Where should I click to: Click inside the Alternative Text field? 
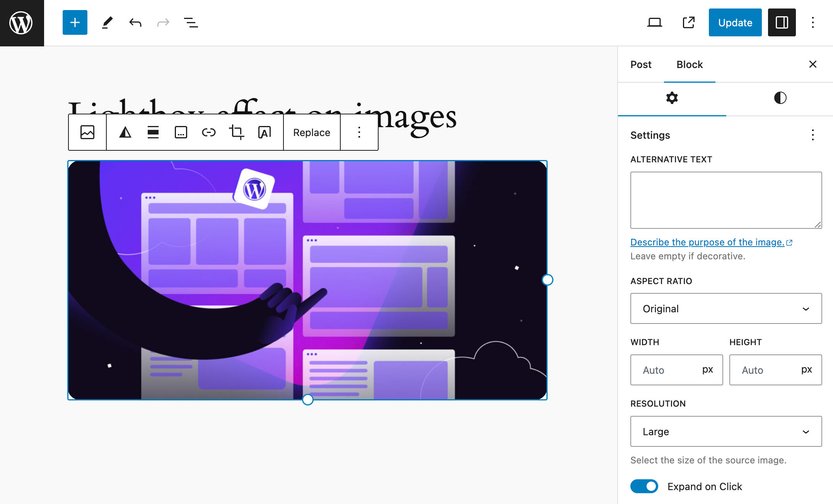coord(725,200)
